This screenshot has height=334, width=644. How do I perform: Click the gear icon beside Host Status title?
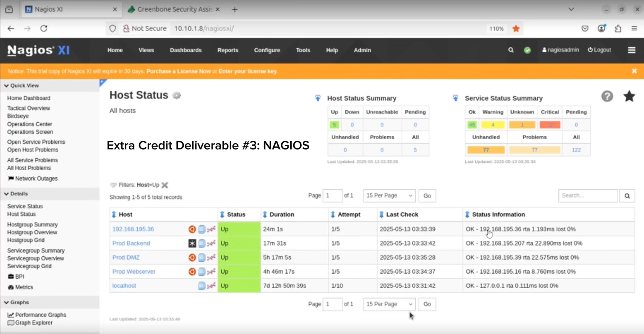[x=177, y=96]
